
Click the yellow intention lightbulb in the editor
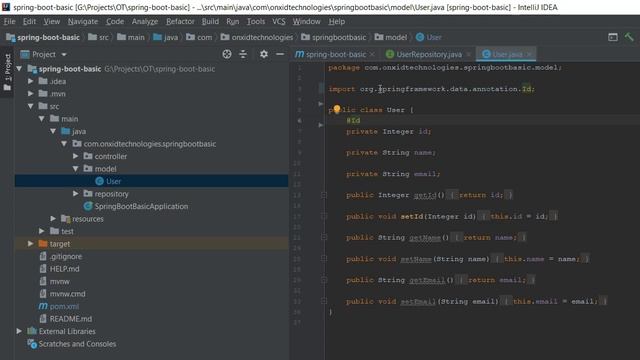tap(337, 109)
